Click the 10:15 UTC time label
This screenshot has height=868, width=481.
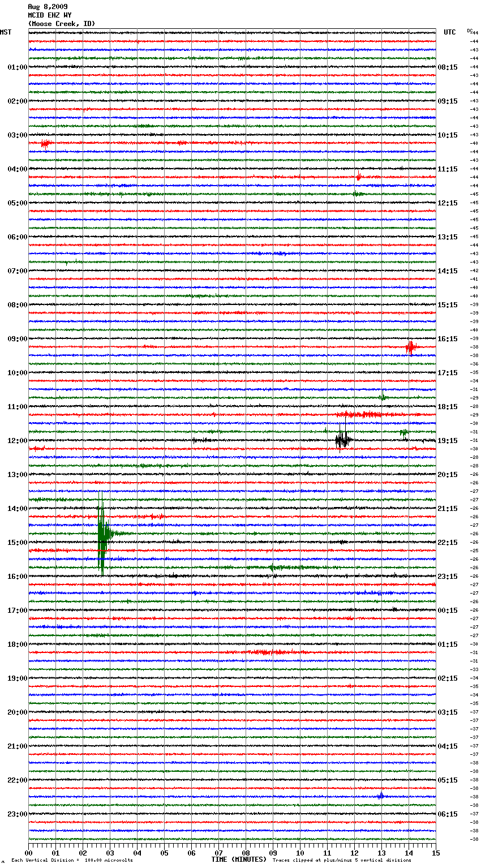(x=448, y=135)
